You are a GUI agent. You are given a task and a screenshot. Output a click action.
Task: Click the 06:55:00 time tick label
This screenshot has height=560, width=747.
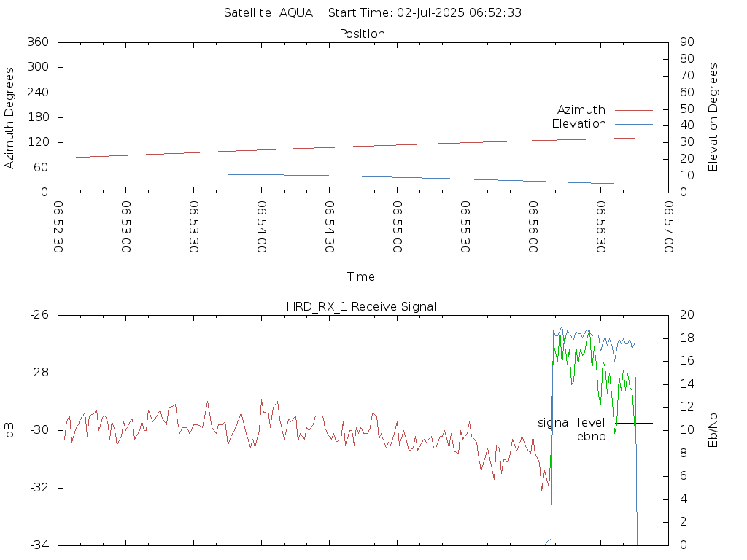[x=398, y=227]
